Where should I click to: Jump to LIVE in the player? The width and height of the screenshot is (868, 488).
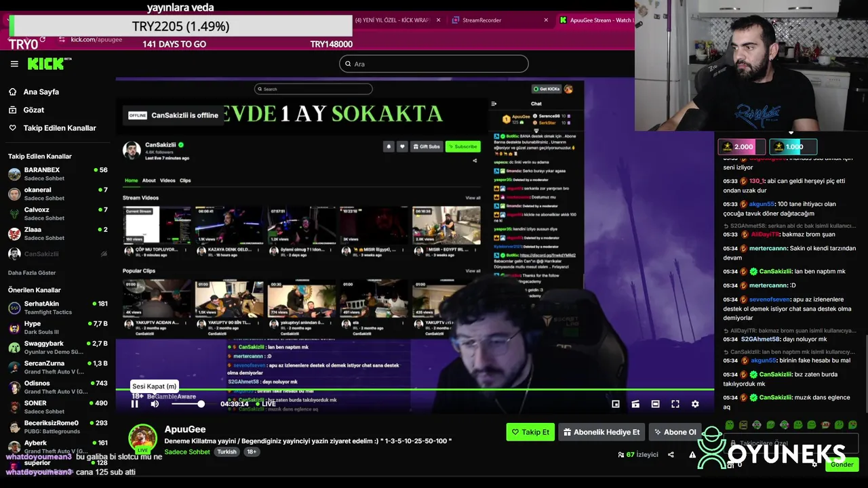pos(267,404)
